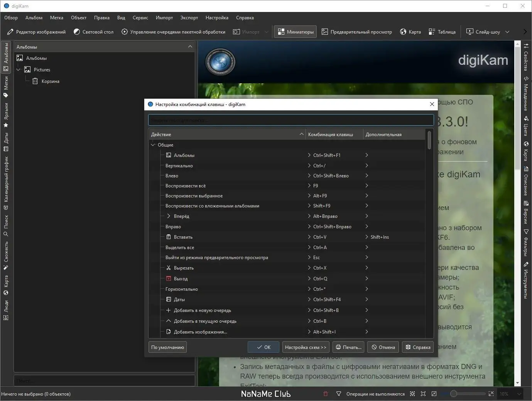This screenshot has width=532, height=401.
Task: Collapse the Альбомы panel header arrow
Action: pos(190,47)
